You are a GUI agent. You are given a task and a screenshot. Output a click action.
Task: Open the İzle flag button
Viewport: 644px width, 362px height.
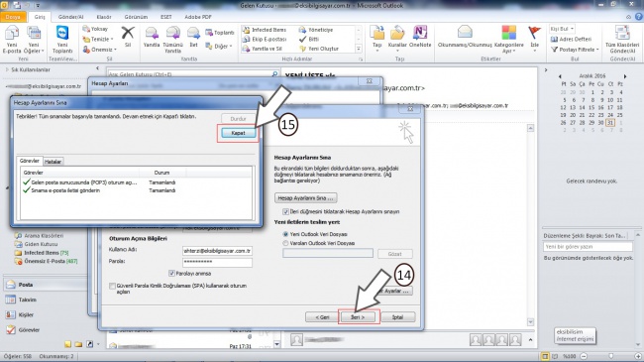pos(534,38)
